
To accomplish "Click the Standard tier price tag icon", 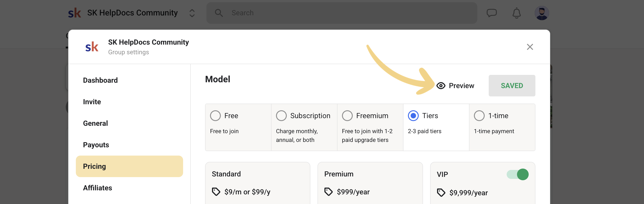I will pyautogui.click(x=216, y=192).
